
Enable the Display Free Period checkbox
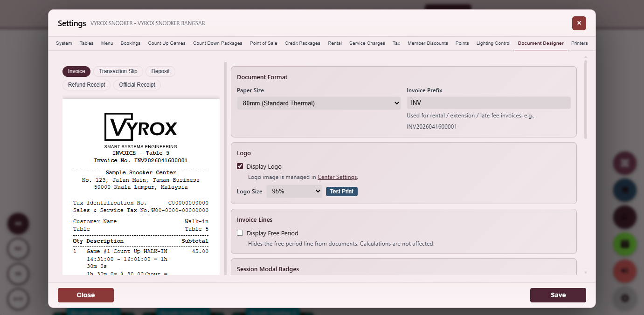[x=240, y=233]
